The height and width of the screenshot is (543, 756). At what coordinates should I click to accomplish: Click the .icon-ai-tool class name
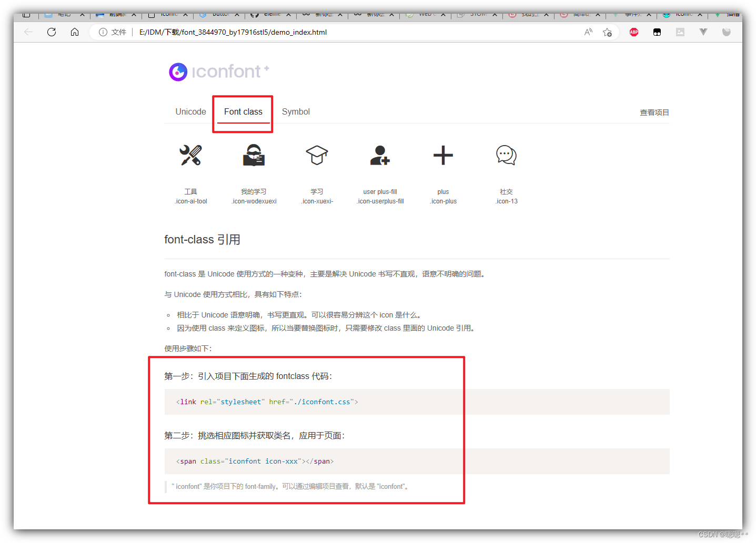pos(191,201)
